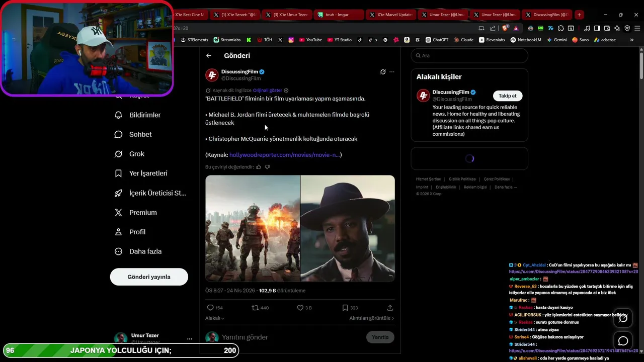
Task: Click Takip et for DiscussingFilm
Action: (x=507, y=96)
